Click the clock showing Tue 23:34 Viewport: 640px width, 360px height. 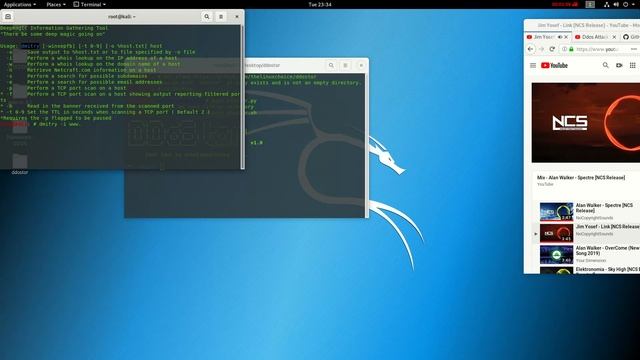(x=320, y=4)
